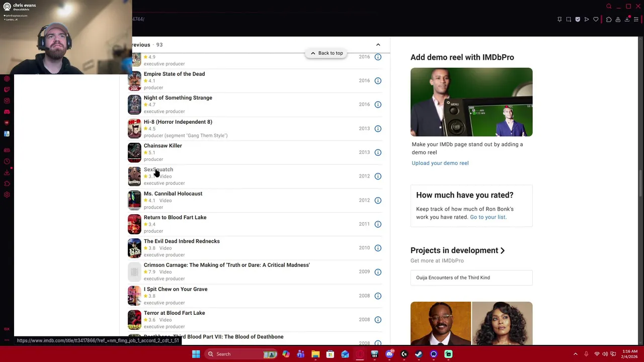Image resolution: width=644 pixels, height=362 pixels.
Task: Open Extensions from the browser sidebar
Action: [7, 184]
